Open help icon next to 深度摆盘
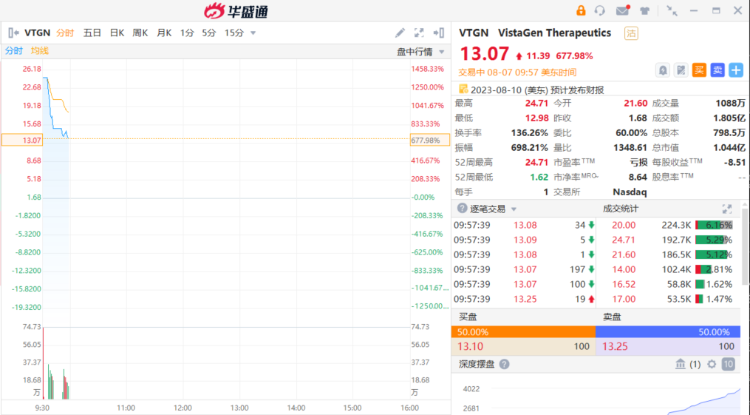The image size is (750, 415). pyautogui.click(x=504, y=364)
